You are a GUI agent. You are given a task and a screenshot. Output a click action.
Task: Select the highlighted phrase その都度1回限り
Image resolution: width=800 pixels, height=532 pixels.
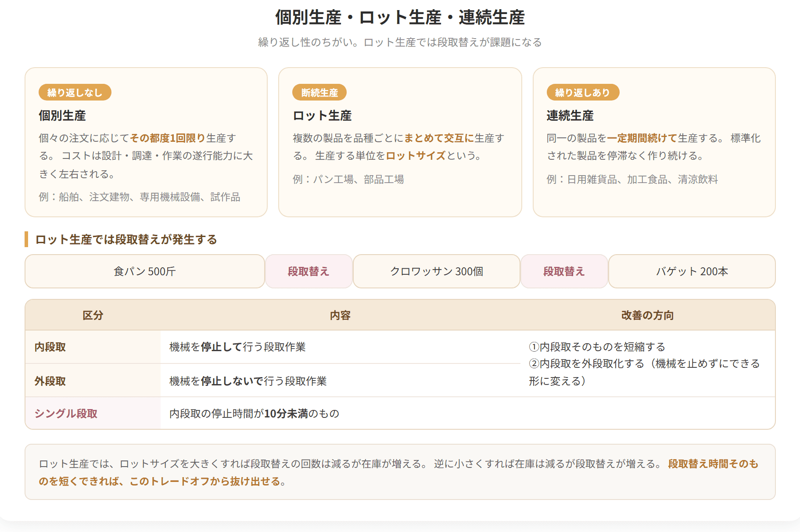pyautogui.click(x=168, y=138)
